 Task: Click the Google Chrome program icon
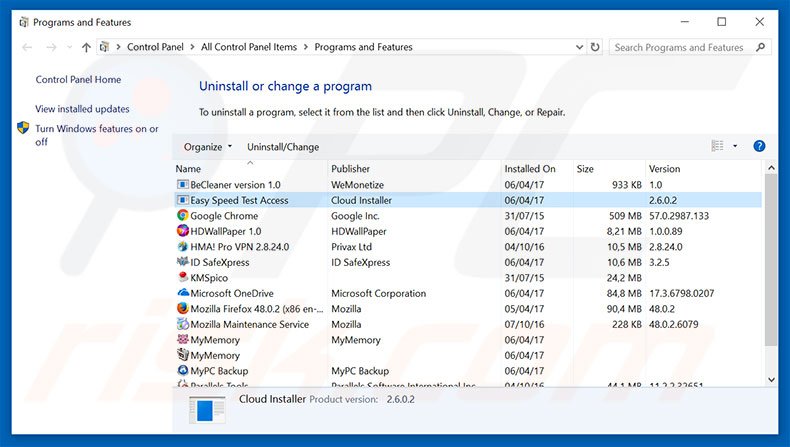183,216
